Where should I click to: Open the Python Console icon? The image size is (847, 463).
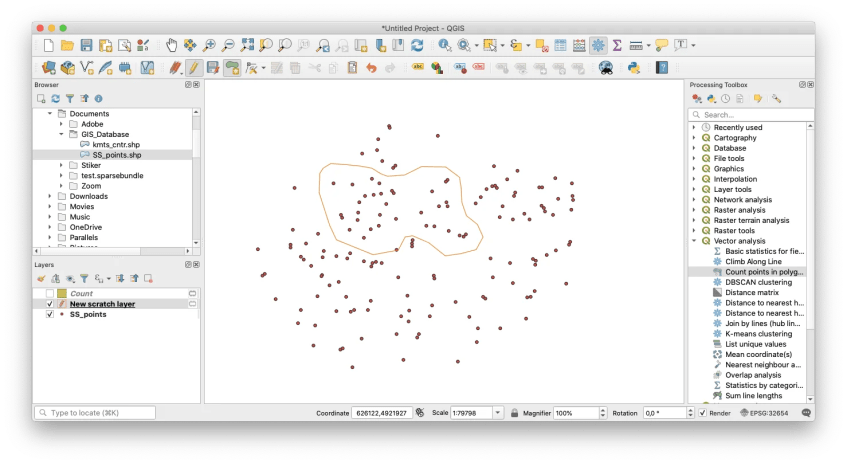634,68
